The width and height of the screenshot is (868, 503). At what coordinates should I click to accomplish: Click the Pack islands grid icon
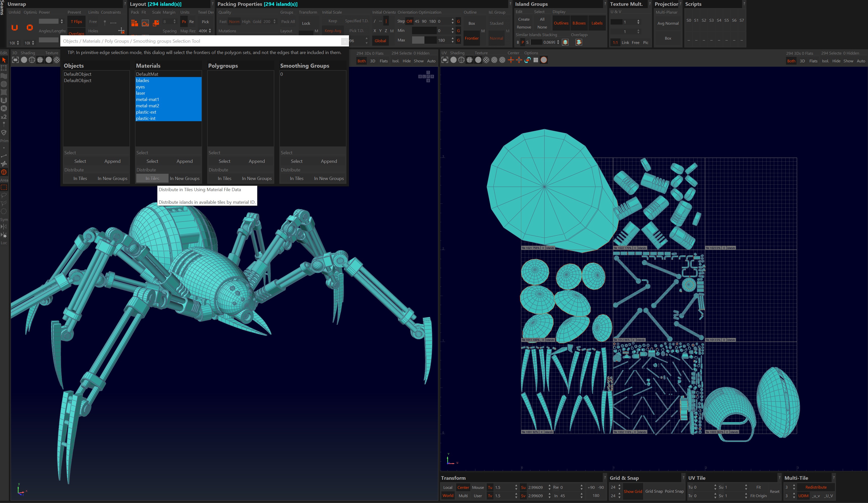tap(134, 23)
